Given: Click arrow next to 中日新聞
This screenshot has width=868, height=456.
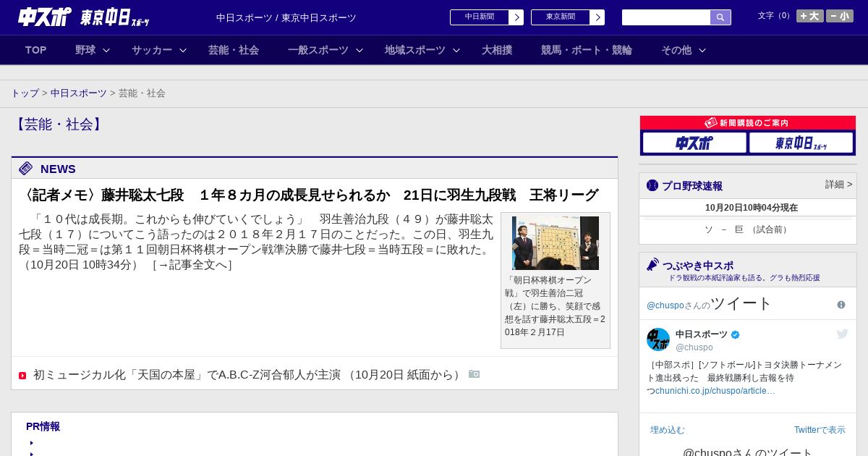Looking at the screenshot, I should tap(516, 17).
